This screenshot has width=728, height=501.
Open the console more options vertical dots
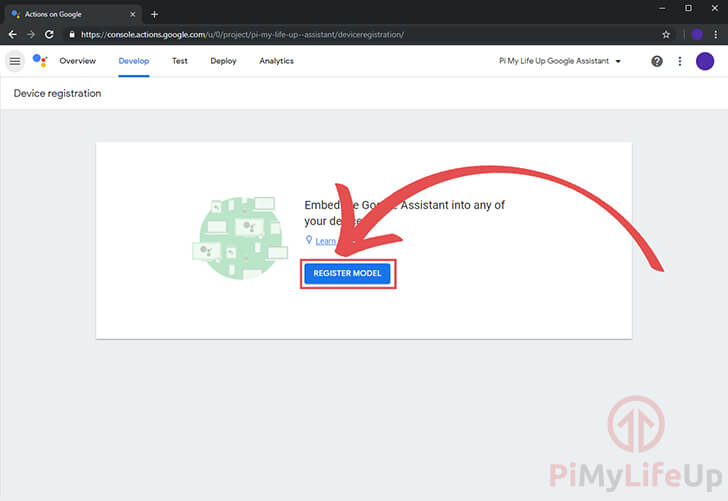click(680, 61)
